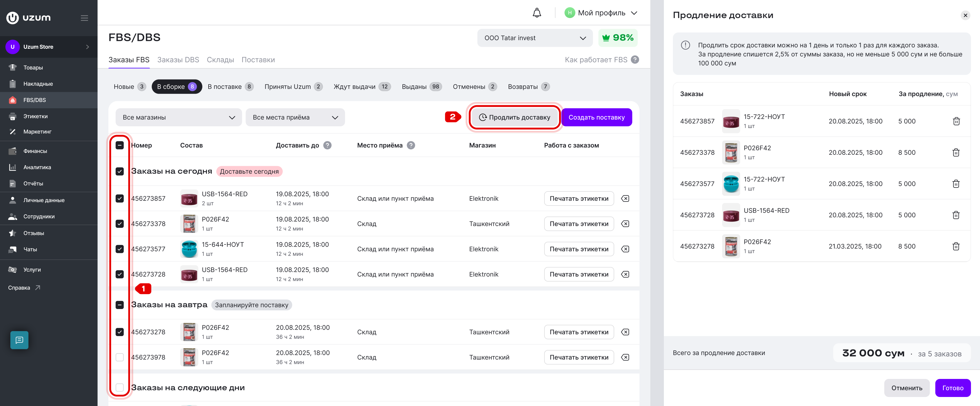Switch to the 'Склады' tab
Image resolution: width=980 pixels, height=406 pixels.
coord(220,60)
